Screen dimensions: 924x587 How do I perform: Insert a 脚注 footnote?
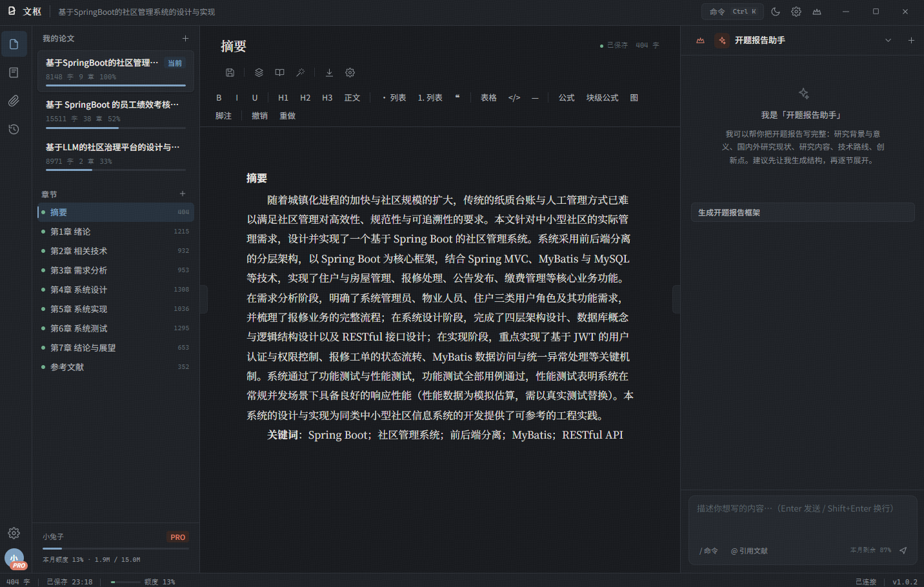point(223,115)
